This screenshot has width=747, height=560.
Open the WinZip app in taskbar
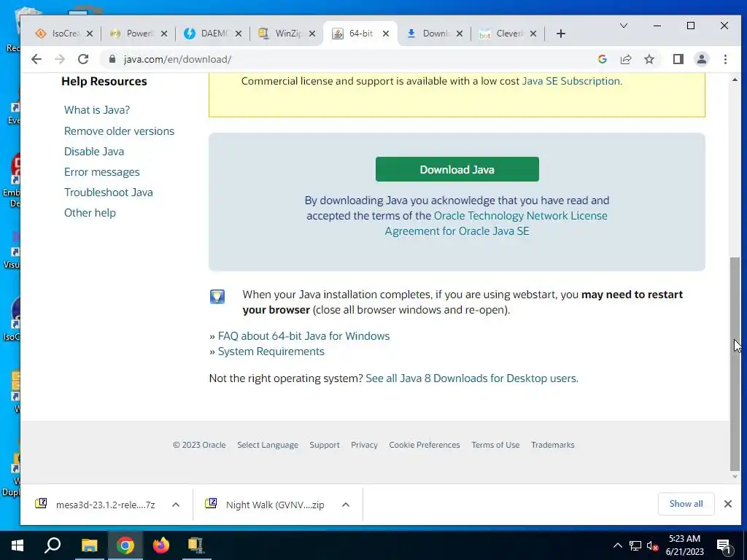pos(196,545)
